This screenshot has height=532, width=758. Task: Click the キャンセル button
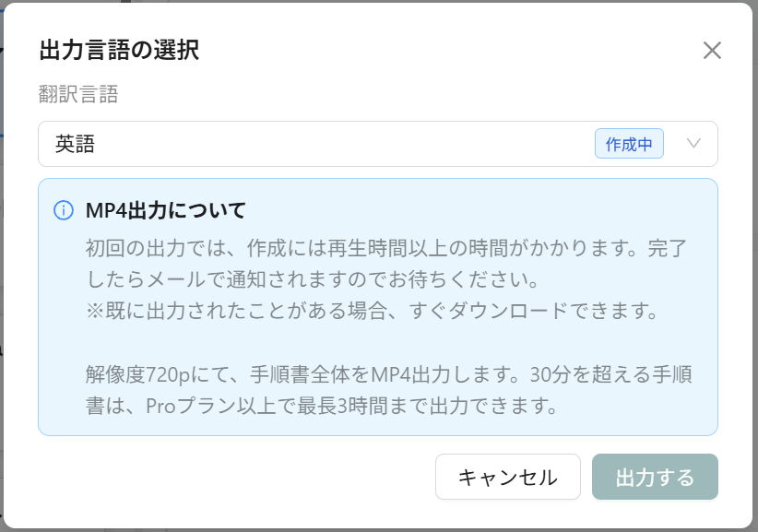[507, 477]
